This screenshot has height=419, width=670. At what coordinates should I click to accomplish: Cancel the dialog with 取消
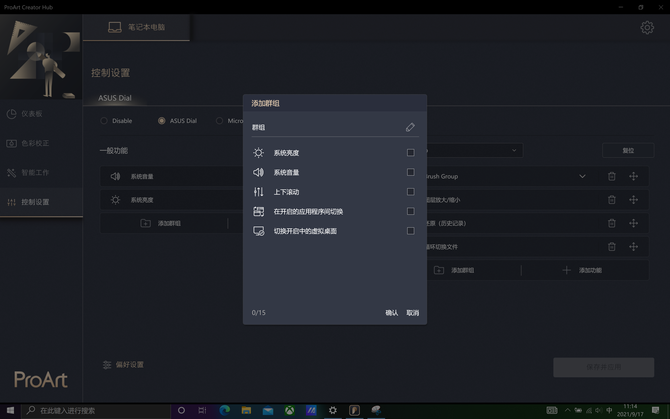click(x=412, y=313)
